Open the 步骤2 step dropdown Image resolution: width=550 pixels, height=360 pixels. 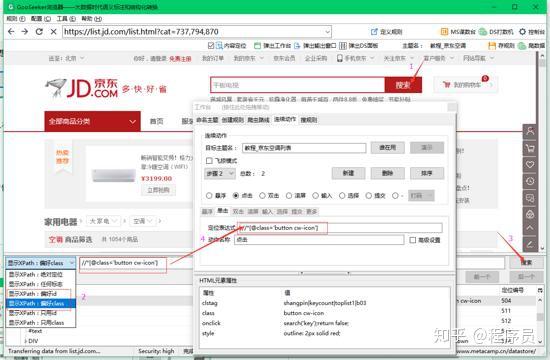point(220,173)
